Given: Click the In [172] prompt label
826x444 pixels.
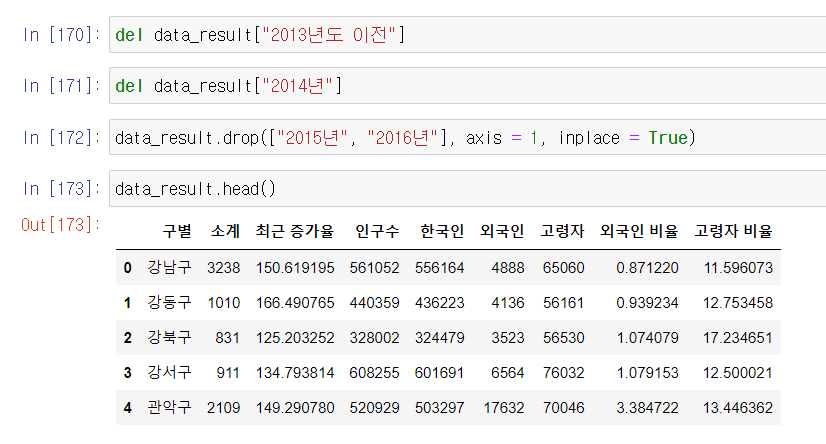Looking at the screenshot, I should 62,137.
